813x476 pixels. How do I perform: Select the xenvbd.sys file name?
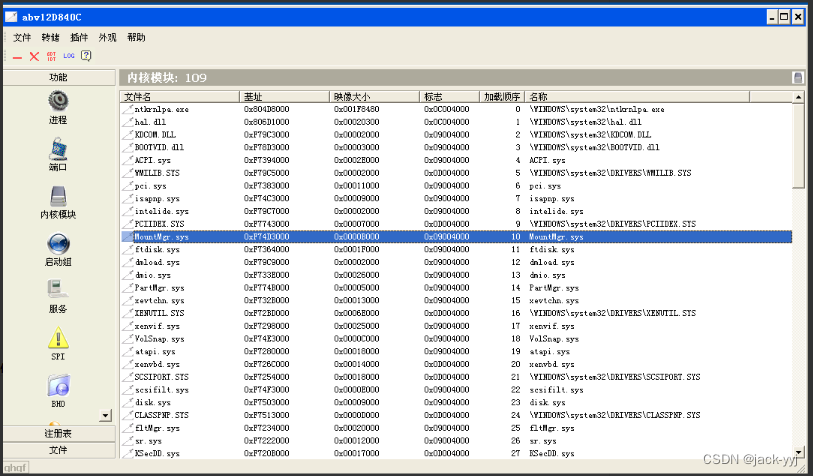pyautogui.click(x=157, y=364)
